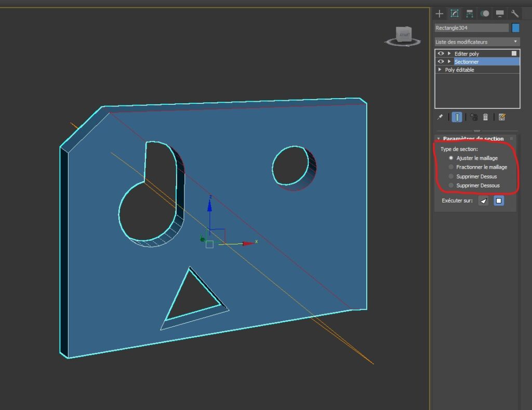
Task: Remove modifier with the trash icon
Action: (x=485, y=117)
